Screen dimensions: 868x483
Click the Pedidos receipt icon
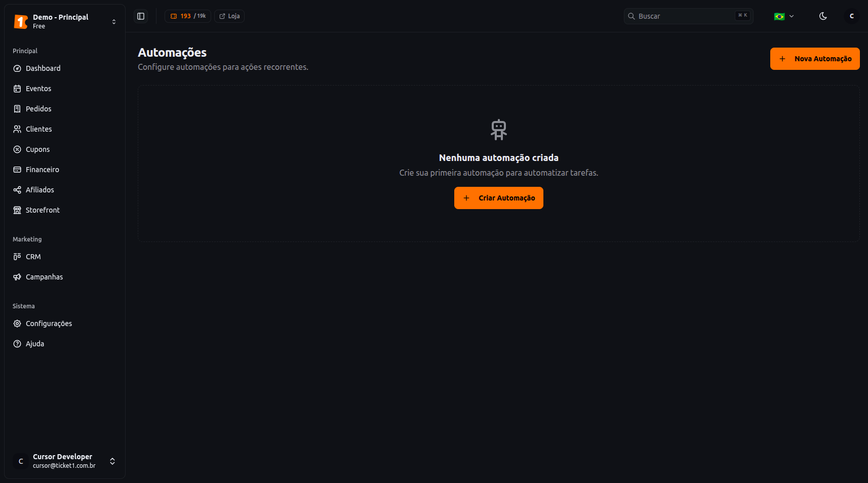coord(17,109)
